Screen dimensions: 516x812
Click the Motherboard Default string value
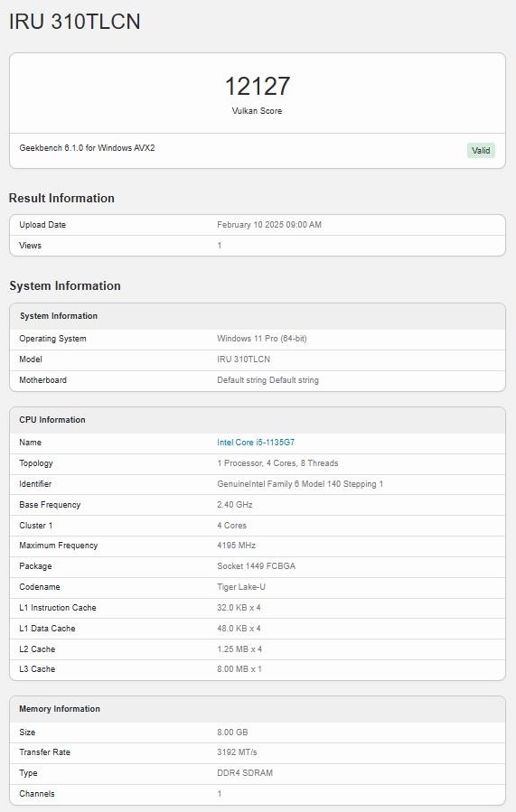click(x=267, y=380)
